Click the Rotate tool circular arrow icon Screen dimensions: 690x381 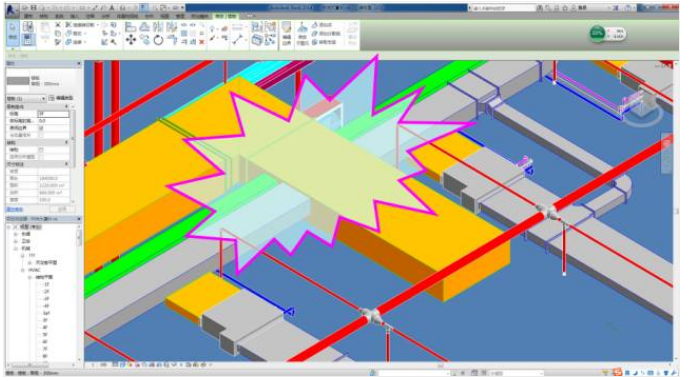click(158, 40)
